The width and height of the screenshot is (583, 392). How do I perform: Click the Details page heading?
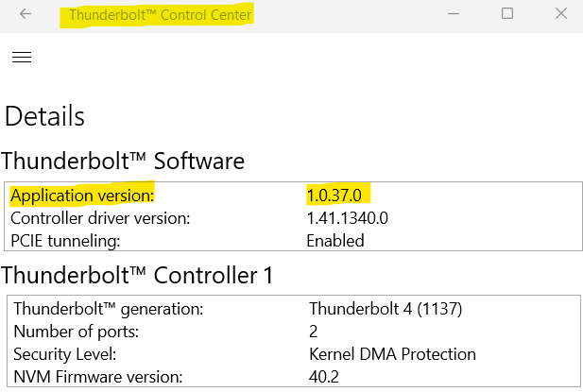click(44, 116)
